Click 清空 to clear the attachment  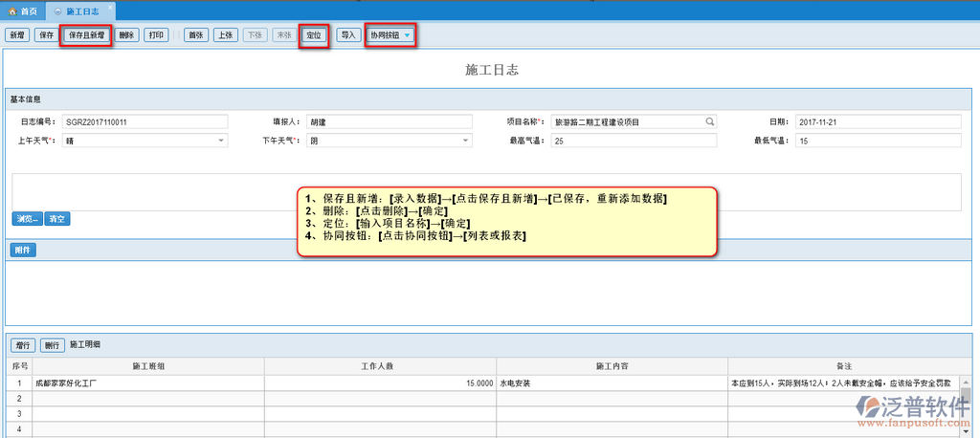(57, 219)
